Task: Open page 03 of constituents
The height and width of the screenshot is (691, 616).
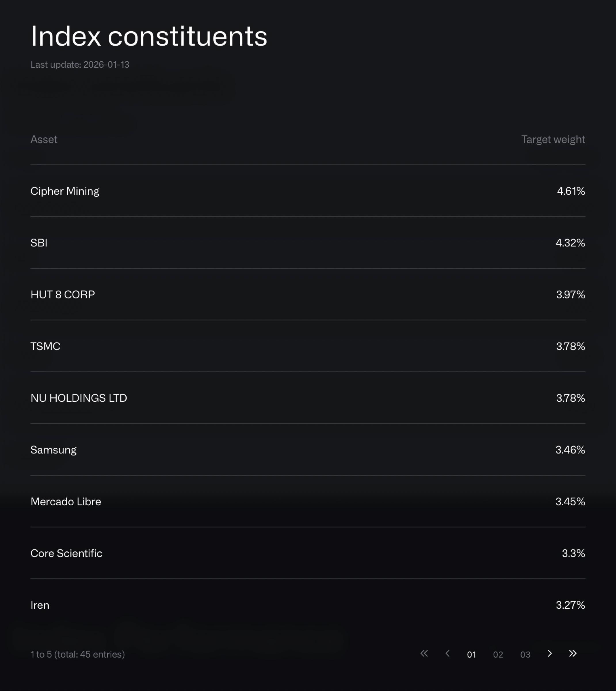Action: [x=525, y=654]
